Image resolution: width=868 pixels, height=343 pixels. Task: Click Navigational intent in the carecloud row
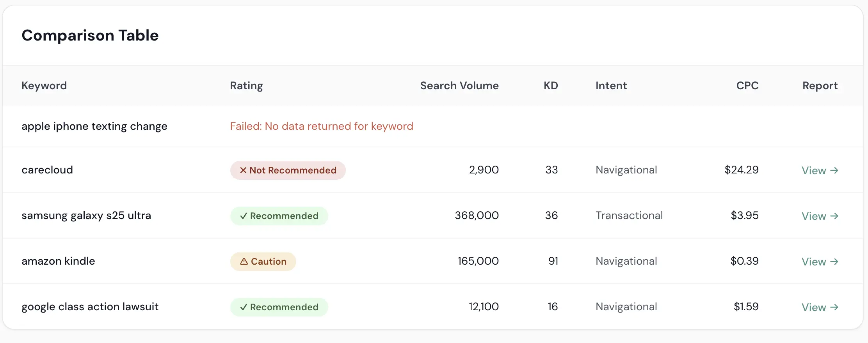coord(626,170)
